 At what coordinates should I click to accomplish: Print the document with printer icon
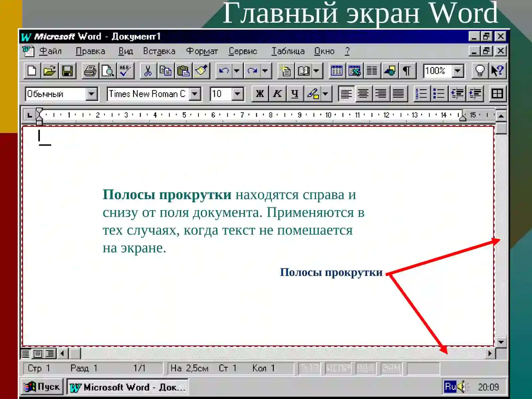[90, 71]
